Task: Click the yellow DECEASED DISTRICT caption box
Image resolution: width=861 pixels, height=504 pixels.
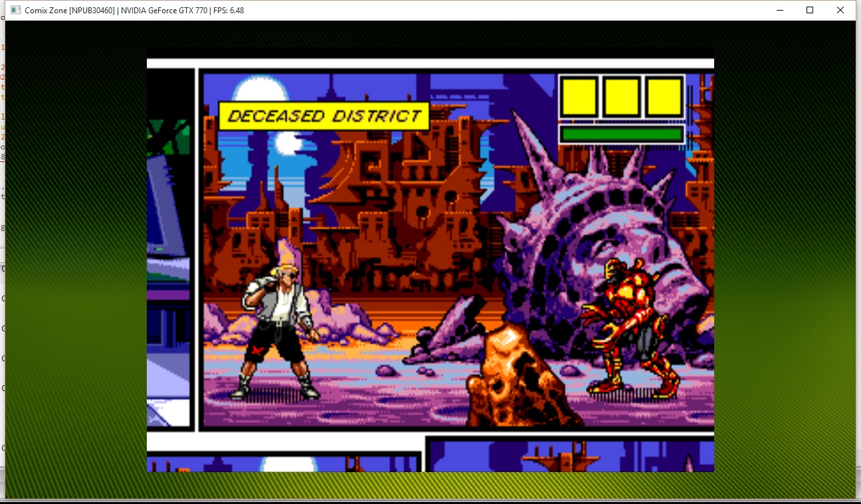Action: 324,116
